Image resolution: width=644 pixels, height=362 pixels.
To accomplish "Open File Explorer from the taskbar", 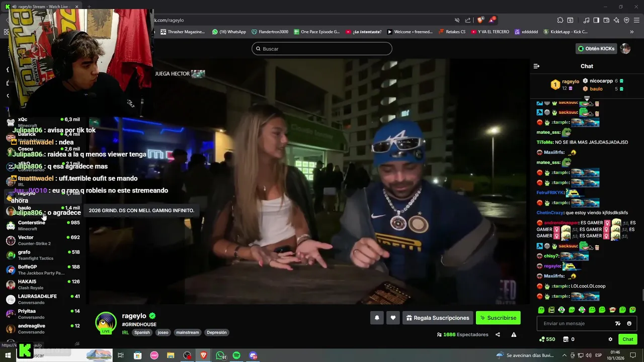I will pos(171,355).
